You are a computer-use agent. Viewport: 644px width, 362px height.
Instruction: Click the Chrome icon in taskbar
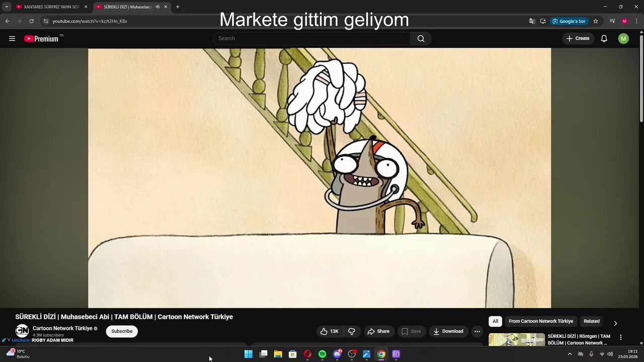[x=381, y=354]
